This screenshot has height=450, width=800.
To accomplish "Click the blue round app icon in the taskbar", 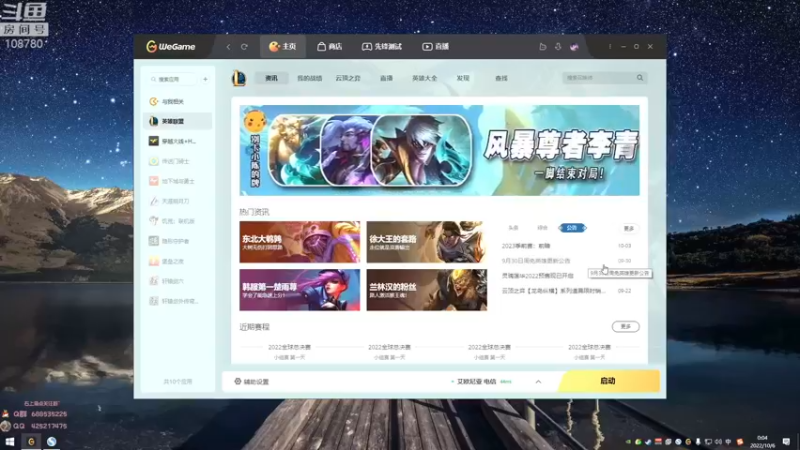I will click(x=52, y=442).
